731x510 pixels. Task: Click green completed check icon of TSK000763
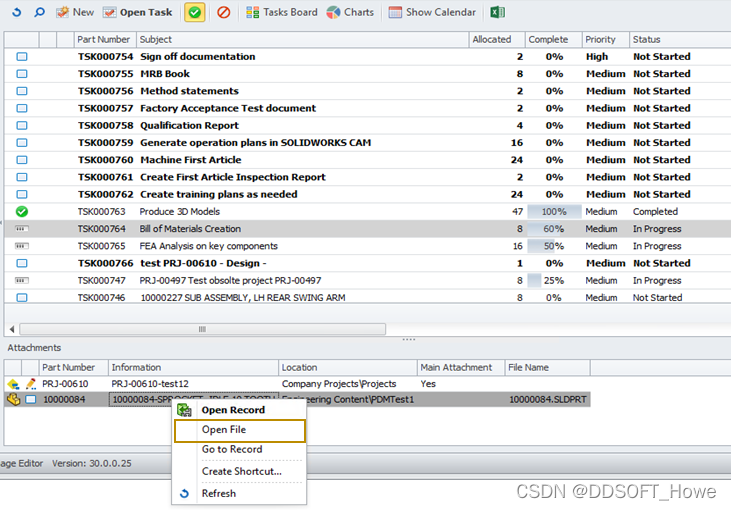click(x=22, y=212)
